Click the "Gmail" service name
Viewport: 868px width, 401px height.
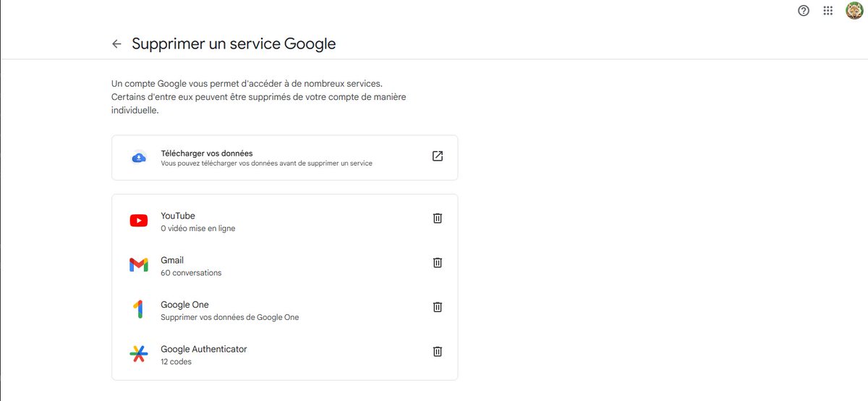click(172, 260)
